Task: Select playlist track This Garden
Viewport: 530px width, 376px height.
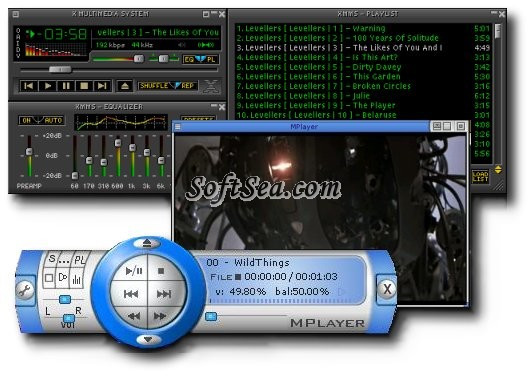Action: point(363,76)
